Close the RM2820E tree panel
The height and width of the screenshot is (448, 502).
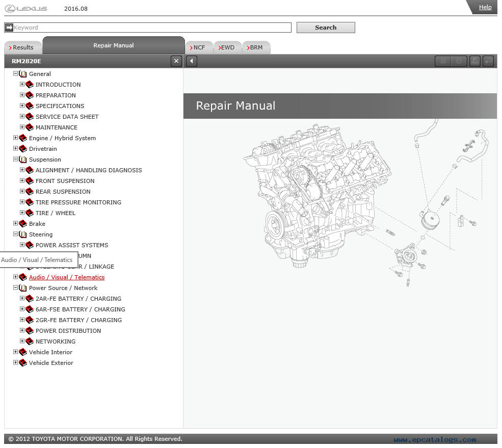pos(176,61)
